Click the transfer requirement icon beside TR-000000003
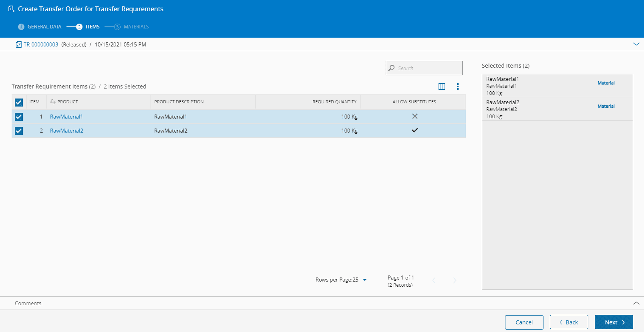Image resolution: width=644 pixels, height=332 pixels. [18, 44]
